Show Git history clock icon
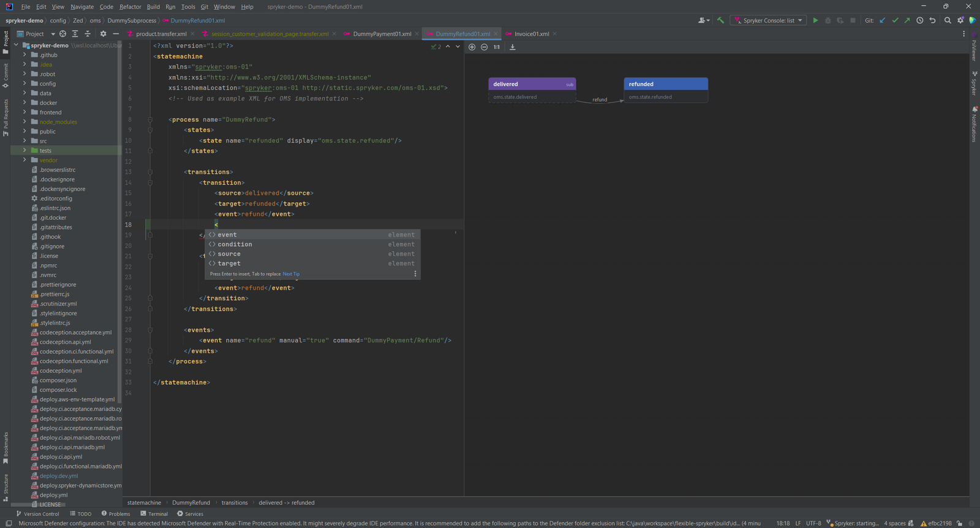 pyautogui.click(x=920, y=20)
